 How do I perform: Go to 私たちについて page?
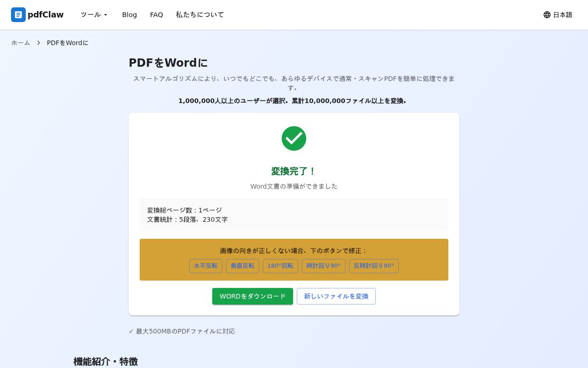(x=200, y=15)
